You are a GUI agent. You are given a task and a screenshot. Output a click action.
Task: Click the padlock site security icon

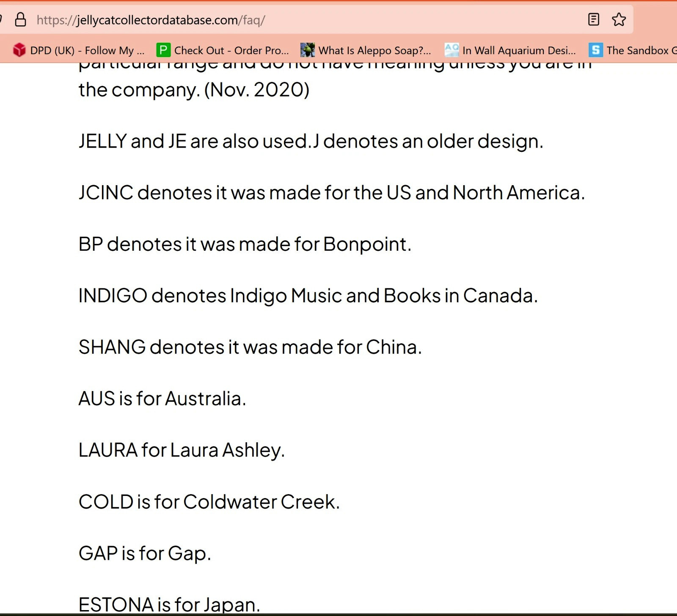pyautogui.click(x=20, y=19)
